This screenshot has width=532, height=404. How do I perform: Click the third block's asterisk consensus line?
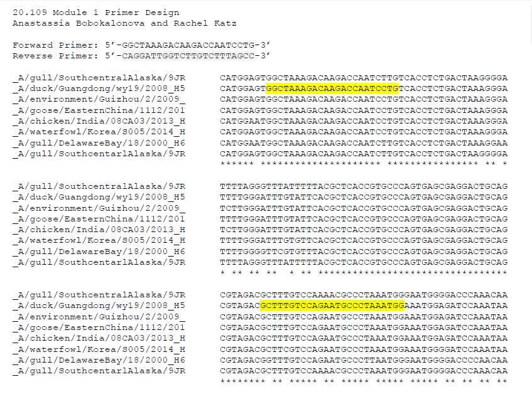364,381
